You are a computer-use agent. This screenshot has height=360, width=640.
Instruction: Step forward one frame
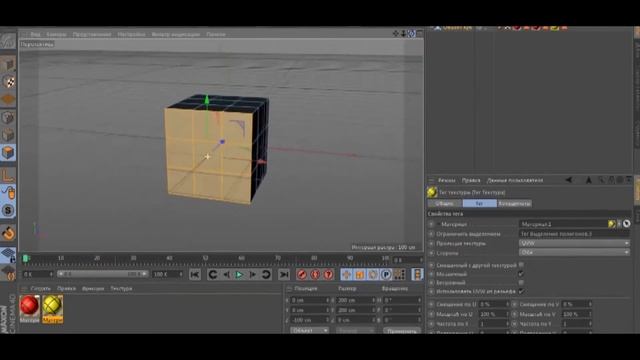253,275
